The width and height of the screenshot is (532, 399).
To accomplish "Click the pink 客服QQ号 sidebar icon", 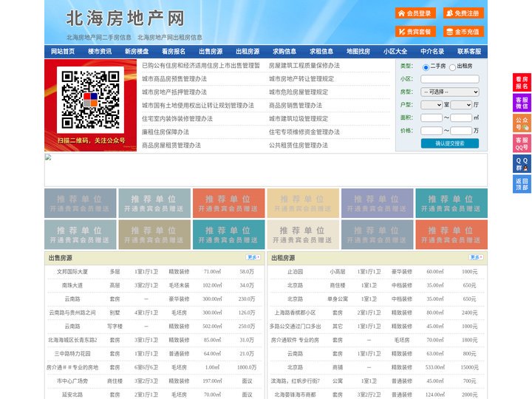I will 522,143.
